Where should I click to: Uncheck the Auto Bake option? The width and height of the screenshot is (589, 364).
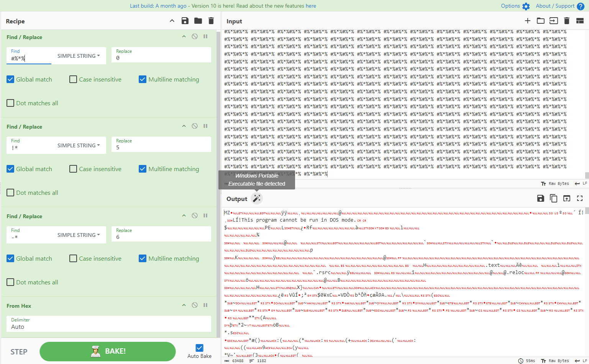pos(199,348)
